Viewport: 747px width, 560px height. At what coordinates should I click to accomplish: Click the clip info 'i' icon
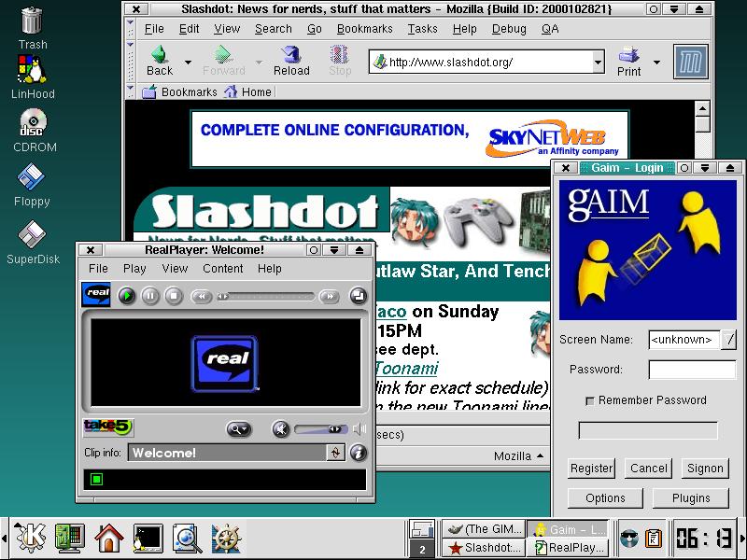point(359,454)
